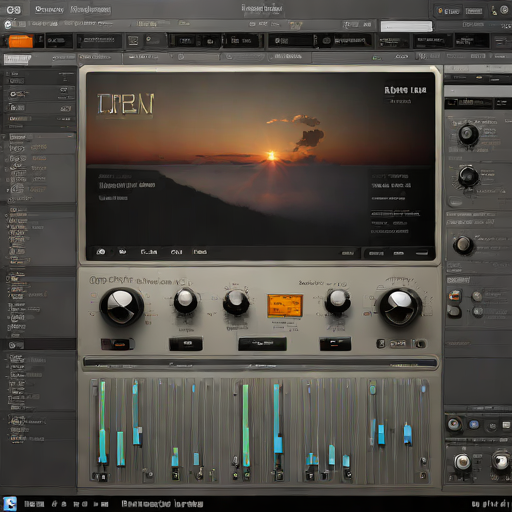The image size is (512, 512).
Task: Click the camera-lens icon in the bottom-right panel
Action: pos(454,424)
